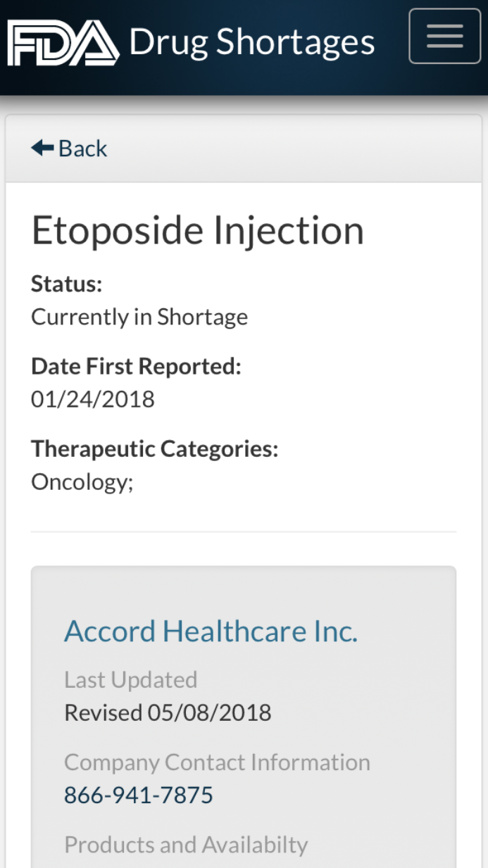Open the hamburger navigation menu
The height and width of the screenshot is (868, 488).
coord(444,36)
